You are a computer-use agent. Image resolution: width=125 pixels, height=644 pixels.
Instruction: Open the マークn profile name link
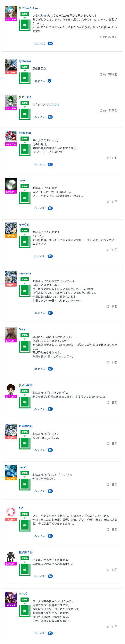tap(23, 224)
